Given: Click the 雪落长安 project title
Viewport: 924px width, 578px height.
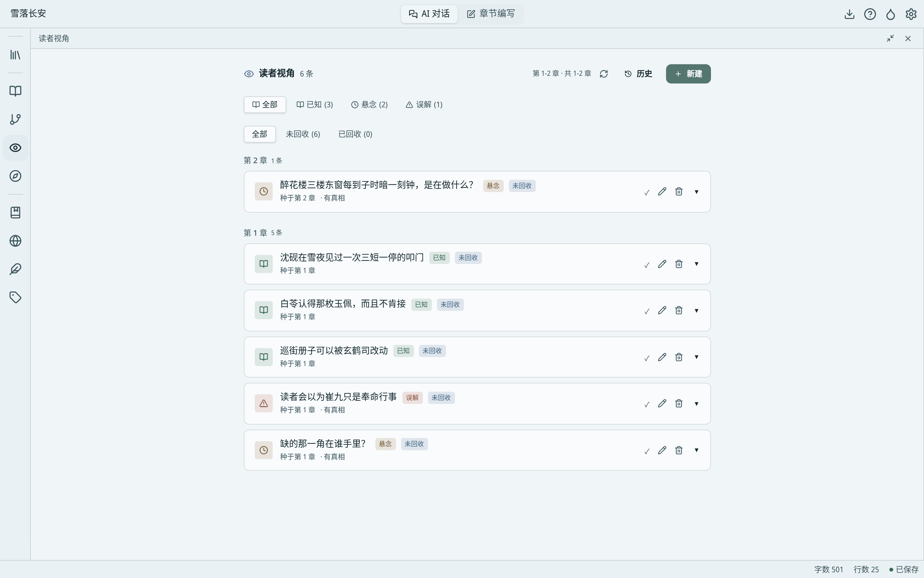Looking at the screenshot, I should tap(28, 13).
